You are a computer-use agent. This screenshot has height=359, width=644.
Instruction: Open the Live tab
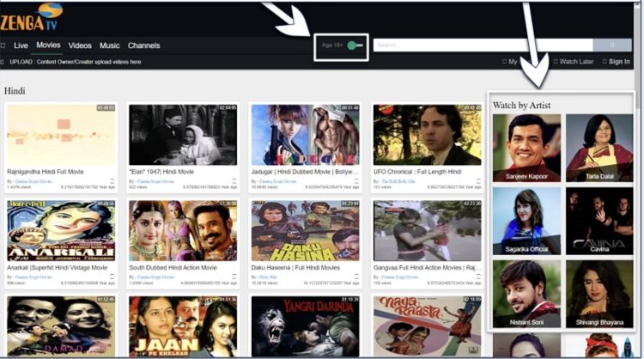coord(21,46)
